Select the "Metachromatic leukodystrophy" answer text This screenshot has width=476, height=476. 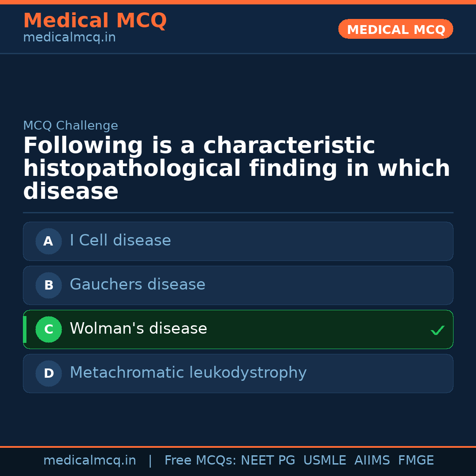188,373
